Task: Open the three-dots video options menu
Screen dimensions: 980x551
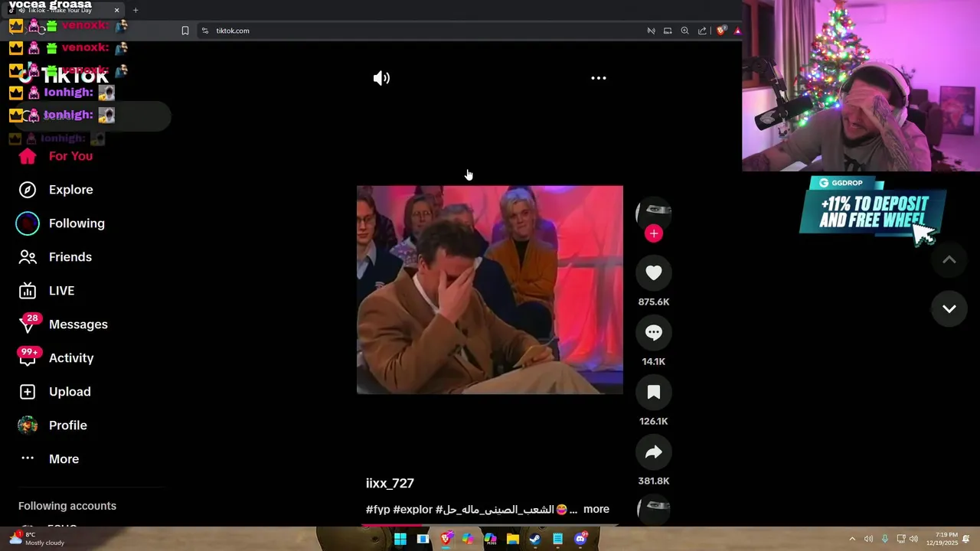Action: [x=599, y=78]
